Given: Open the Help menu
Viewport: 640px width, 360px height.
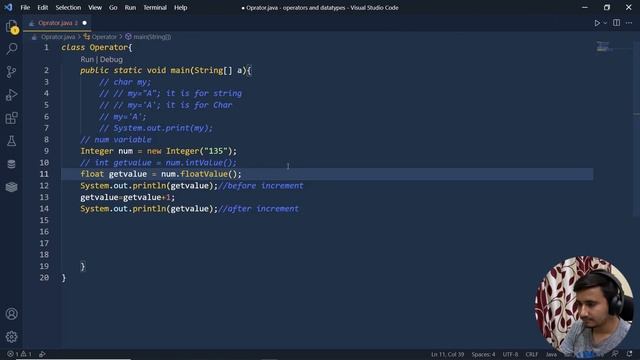Looking at the screenshot, I should coord(180,7).
